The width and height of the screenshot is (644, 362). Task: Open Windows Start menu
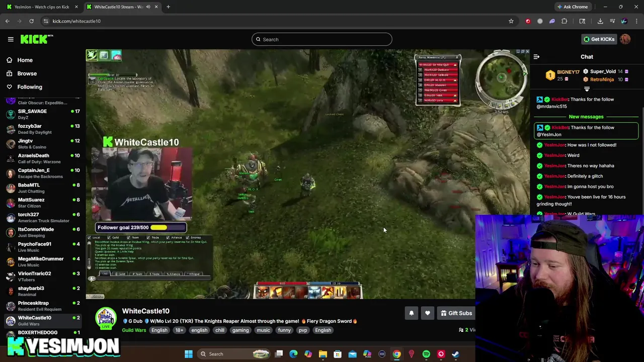[x=189, y=354]
